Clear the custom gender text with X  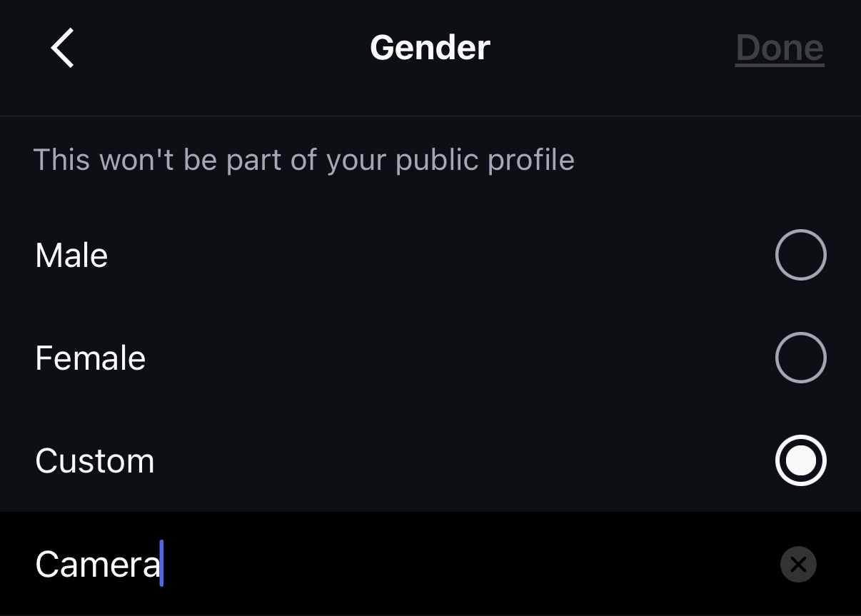pos(798,565)
